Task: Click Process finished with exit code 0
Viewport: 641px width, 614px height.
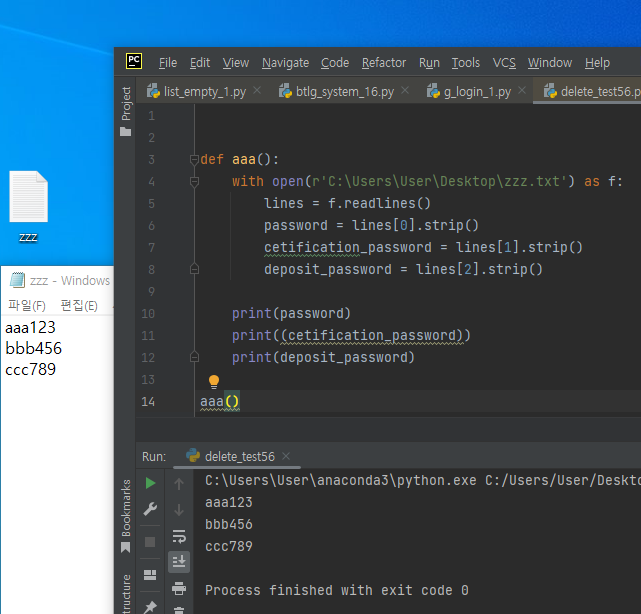Action: pos(336,590)
